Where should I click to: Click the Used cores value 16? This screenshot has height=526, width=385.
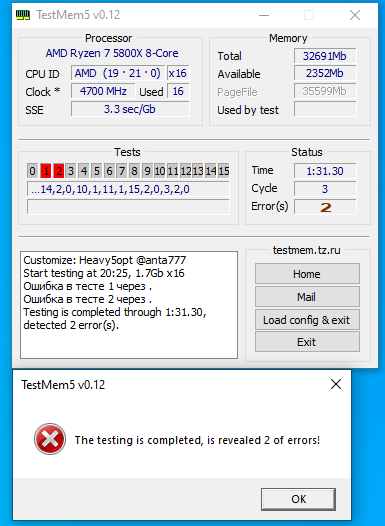pyautogui.click(x=178, y=91)
